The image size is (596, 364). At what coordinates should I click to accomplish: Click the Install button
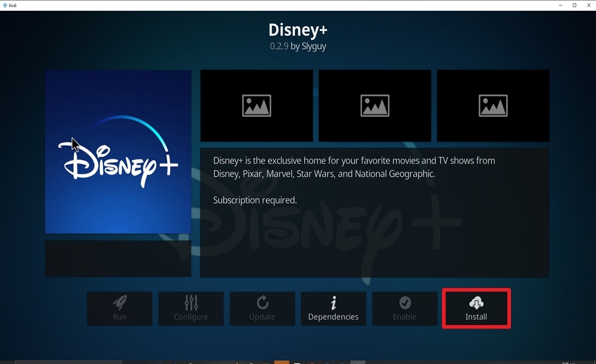point(476,308)
